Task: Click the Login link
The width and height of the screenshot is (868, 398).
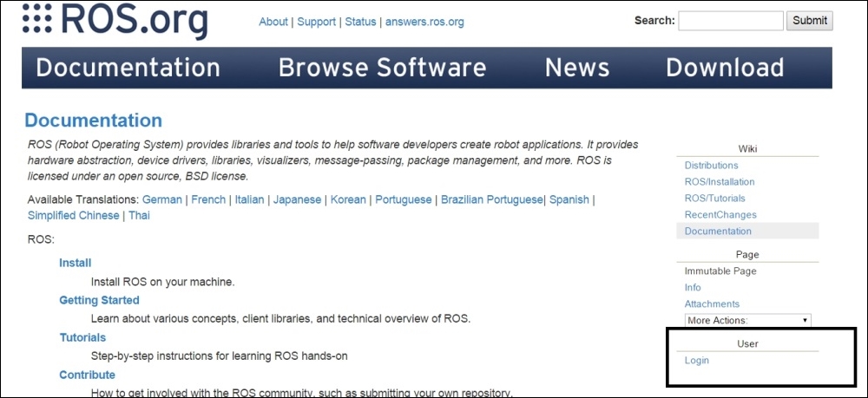Action: 697,361
